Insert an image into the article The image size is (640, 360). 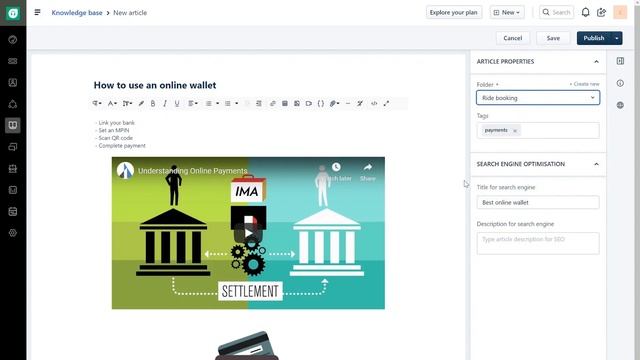point(297,104)
